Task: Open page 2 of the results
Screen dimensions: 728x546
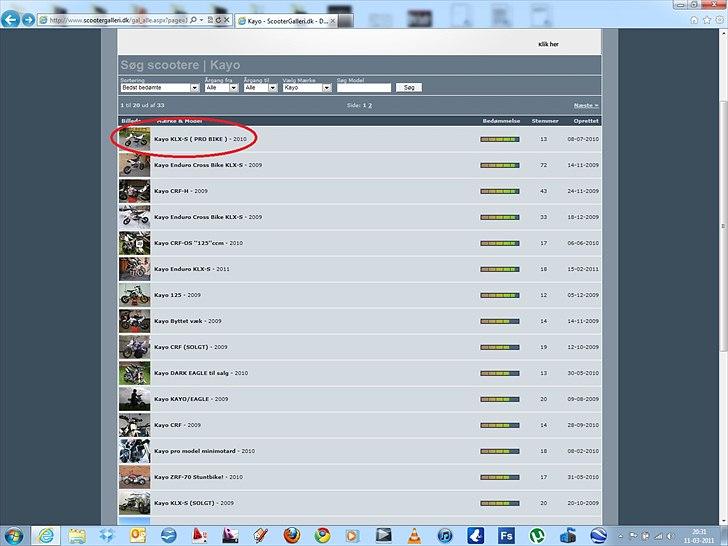Action: pos(370,105)
